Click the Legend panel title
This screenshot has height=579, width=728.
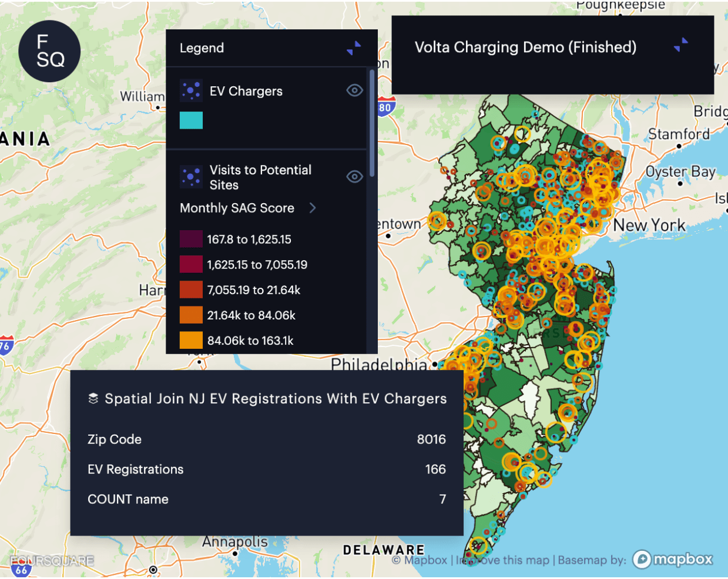pos(202,48)
